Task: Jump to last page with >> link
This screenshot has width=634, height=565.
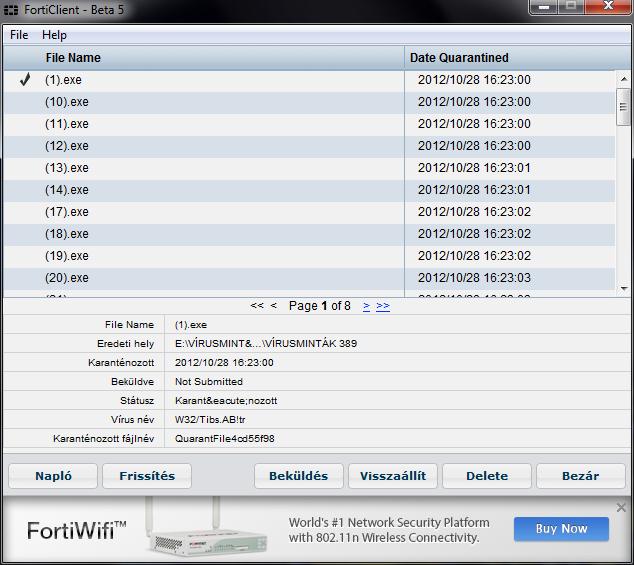Action: pos(383,306)
